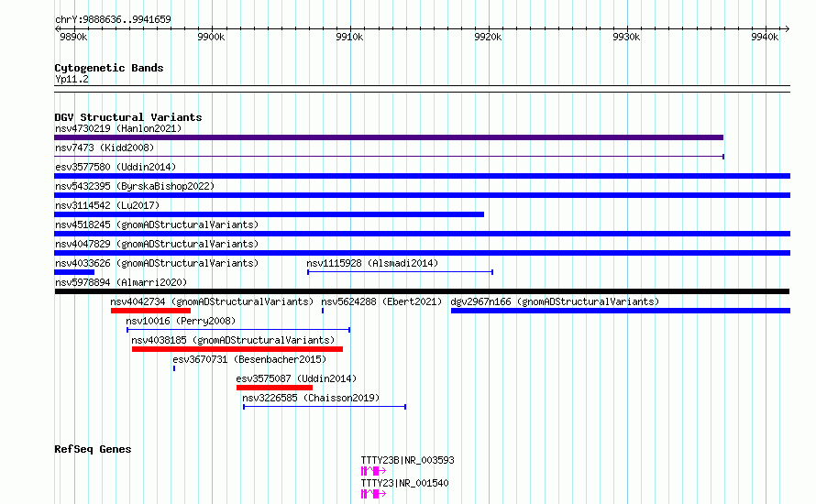Click the 9920k ruler tick label

coord(488,38)
